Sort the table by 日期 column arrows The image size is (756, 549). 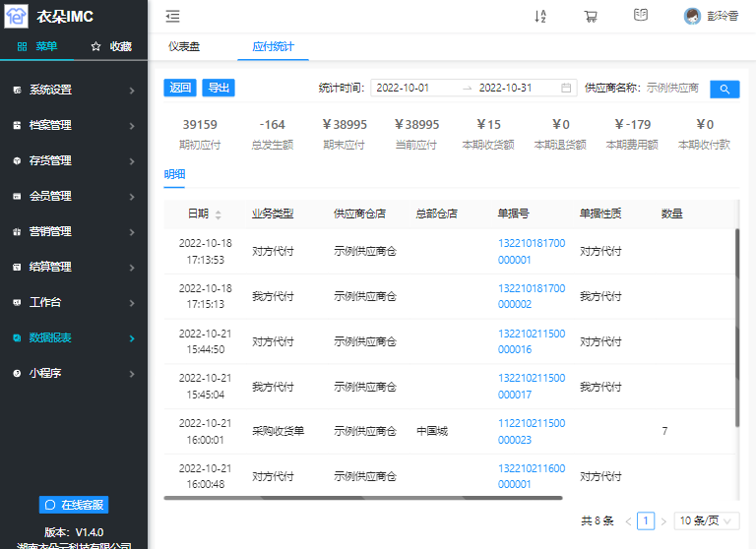click(218, 214)
